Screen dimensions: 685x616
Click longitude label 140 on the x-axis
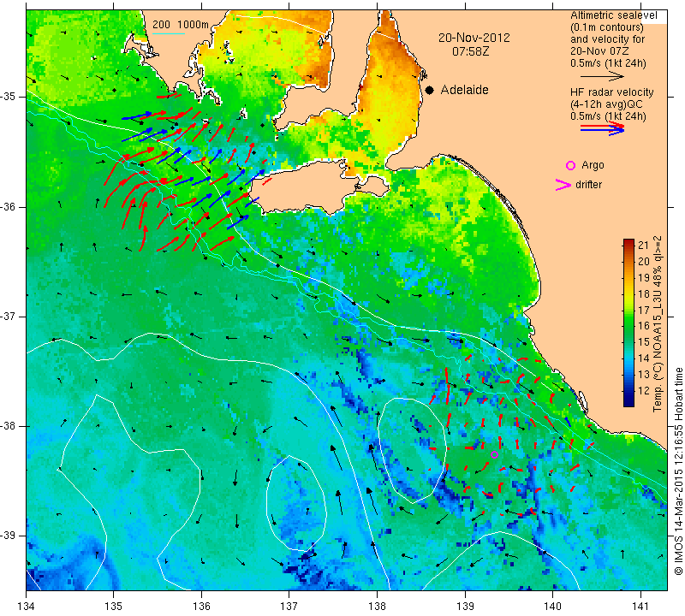(x=552, y=607)
